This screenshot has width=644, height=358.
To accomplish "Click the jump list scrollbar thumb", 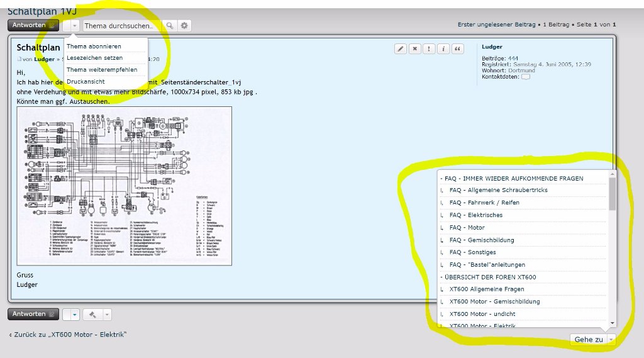I will pos(612,194).
